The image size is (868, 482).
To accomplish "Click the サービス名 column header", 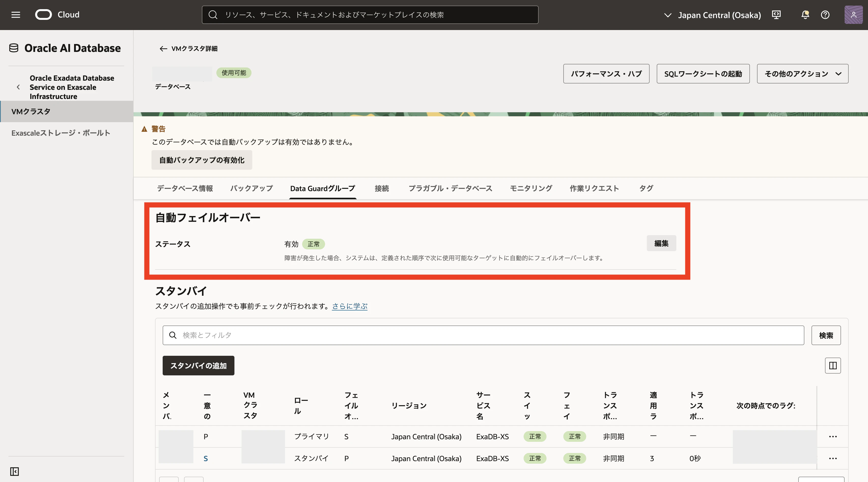I will coord(483,406).
